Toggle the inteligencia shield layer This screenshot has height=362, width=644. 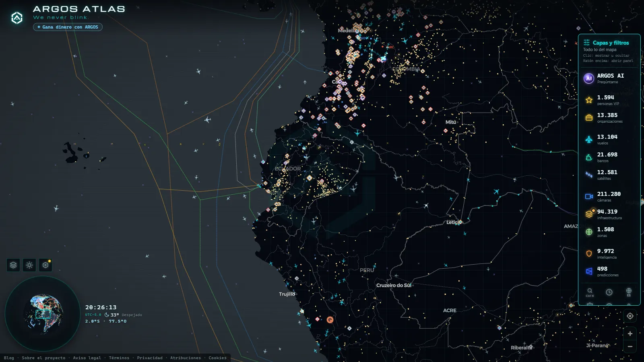(x=589, y=253)
